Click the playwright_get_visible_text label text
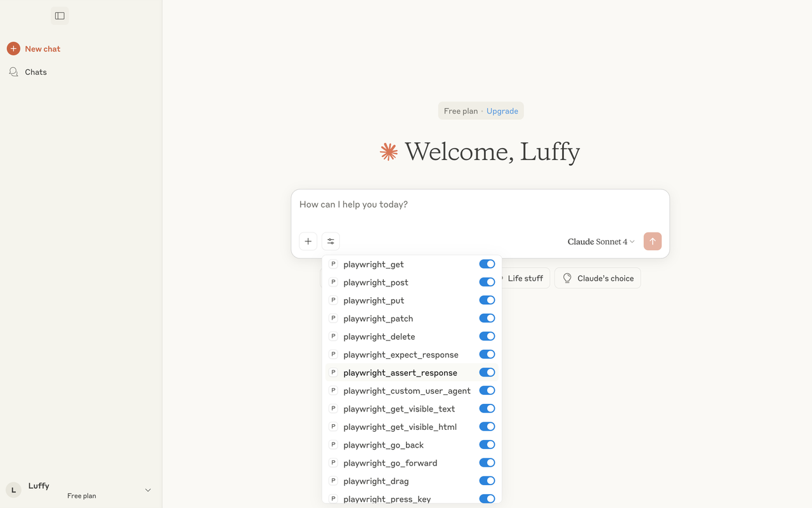Image resolution: width=812 pixels, height=508 pixels. coord(399,409)
